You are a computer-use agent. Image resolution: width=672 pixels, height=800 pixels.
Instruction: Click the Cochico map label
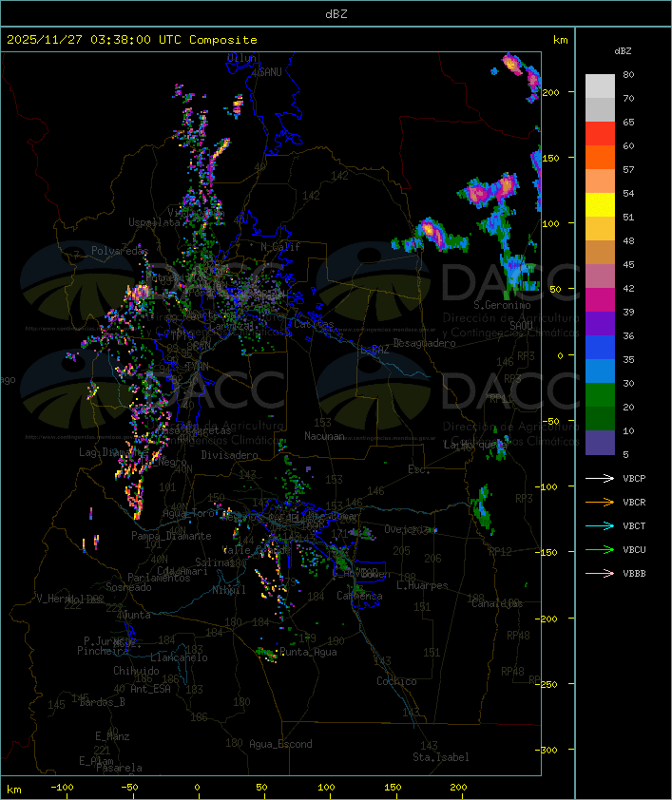396,681
